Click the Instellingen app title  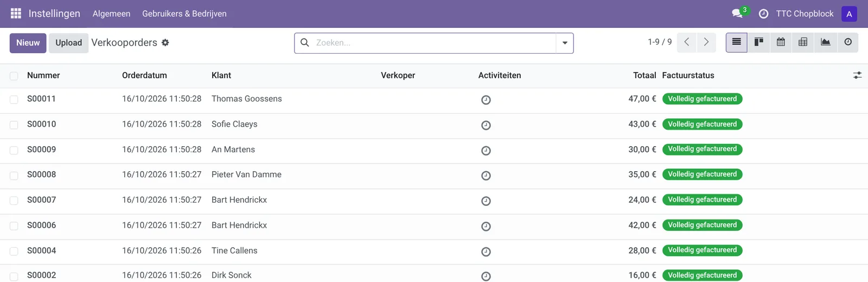(x=54, y=14)
